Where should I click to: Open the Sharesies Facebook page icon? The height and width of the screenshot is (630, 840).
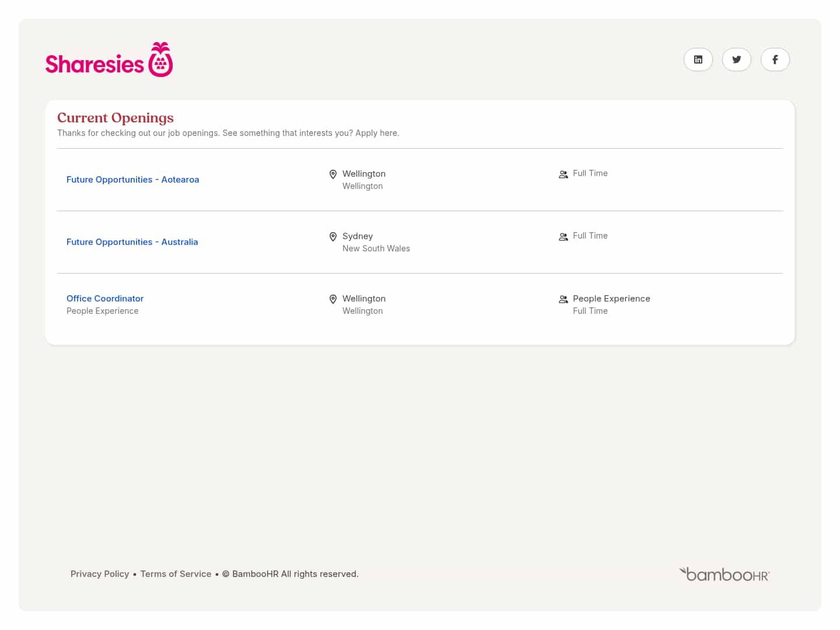coord(775,60)
